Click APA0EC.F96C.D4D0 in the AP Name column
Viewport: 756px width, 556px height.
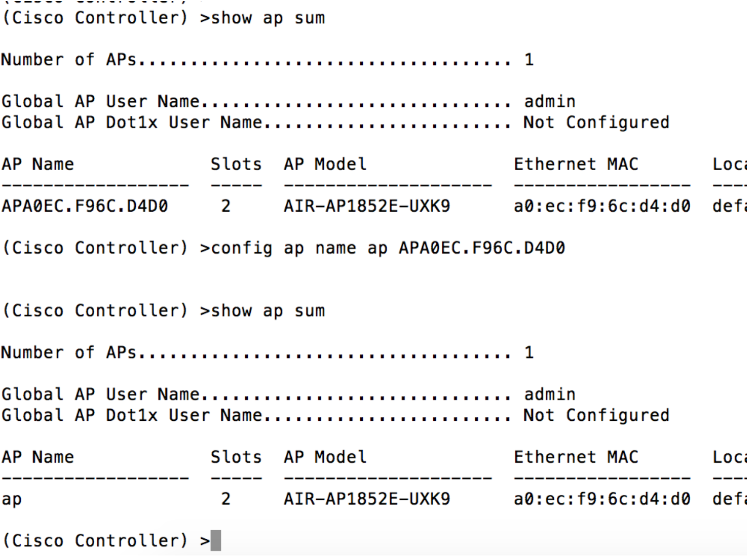[x=85, y=206]
